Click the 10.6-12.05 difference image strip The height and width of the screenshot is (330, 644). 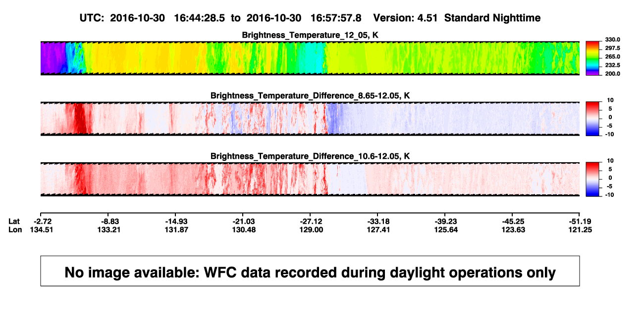click(310, 179)
